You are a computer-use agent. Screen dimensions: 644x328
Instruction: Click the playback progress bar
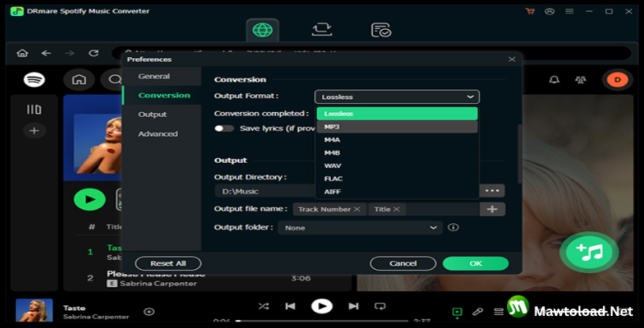(x=323, y=321)
